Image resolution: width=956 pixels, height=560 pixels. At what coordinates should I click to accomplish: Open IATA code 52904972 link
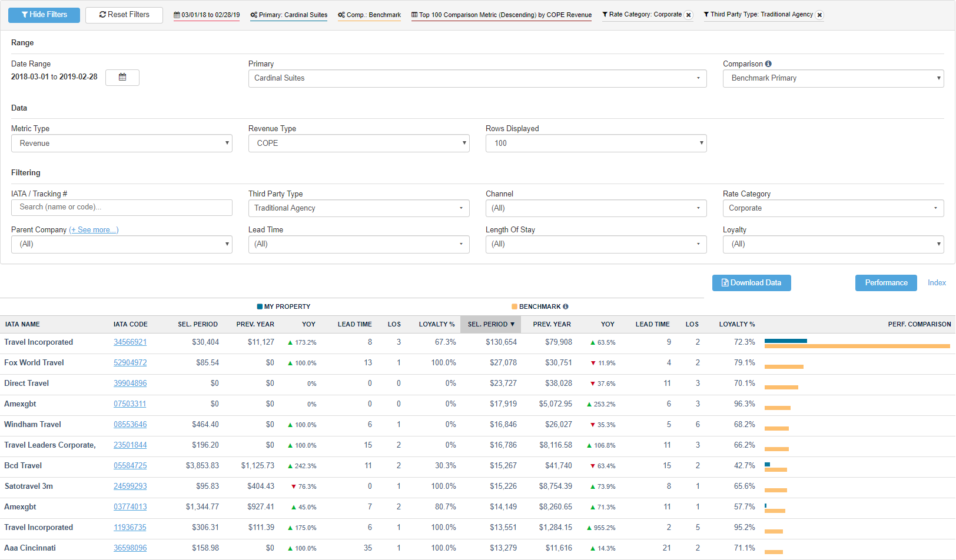click(130, 363)
